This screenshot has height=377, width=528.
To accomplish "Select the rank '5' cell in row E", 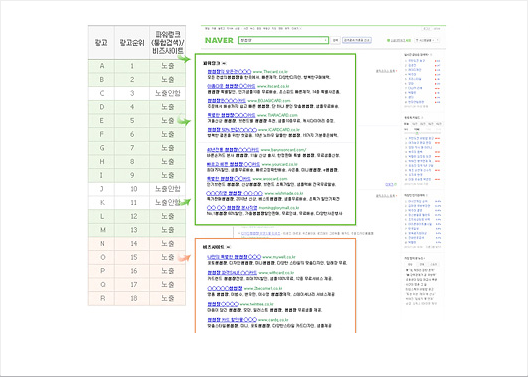I will pyautogui.click(x=132, y=121).
